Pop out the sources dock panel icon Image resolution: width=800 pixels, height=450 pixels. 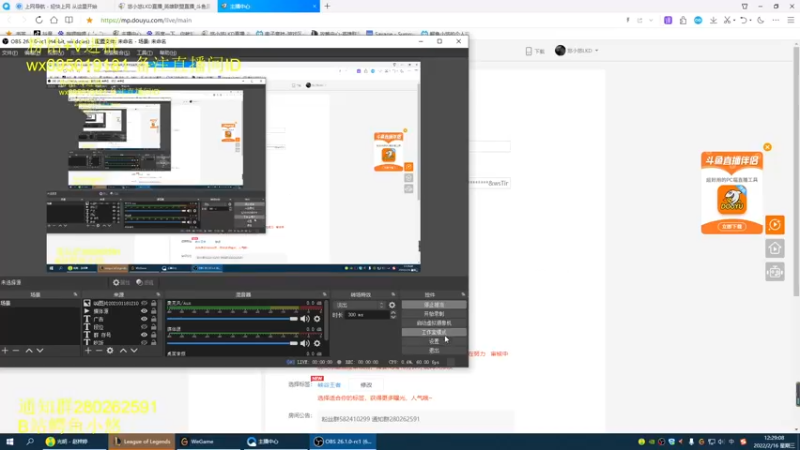158,294
